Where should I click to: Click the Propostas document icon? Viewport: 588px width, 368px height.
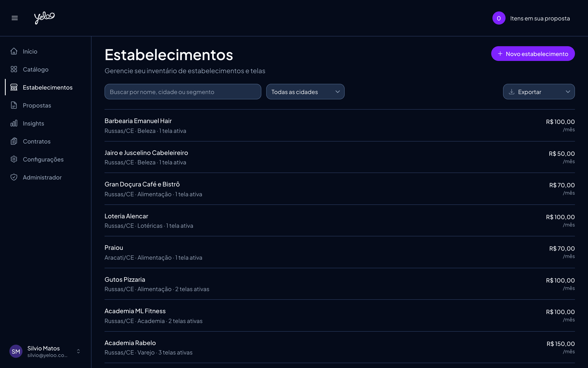click(14, 105)
